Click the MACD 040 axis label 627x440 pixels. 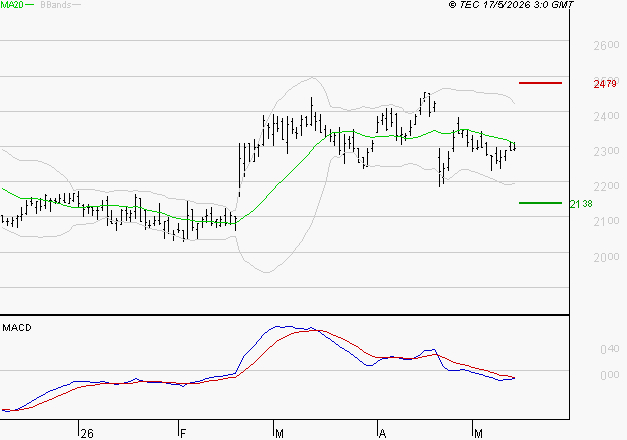pos(610,350)
